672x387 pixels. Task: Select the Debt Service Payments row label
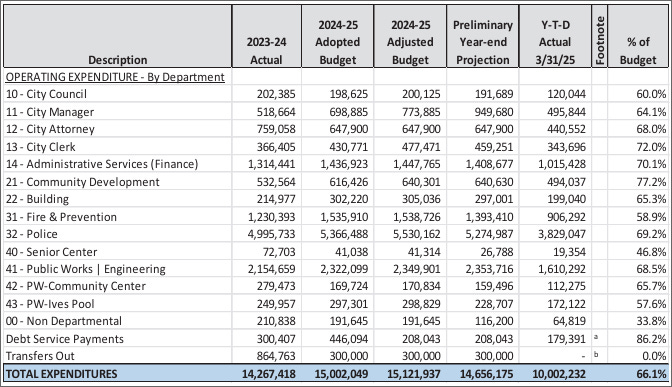point(65,339)
